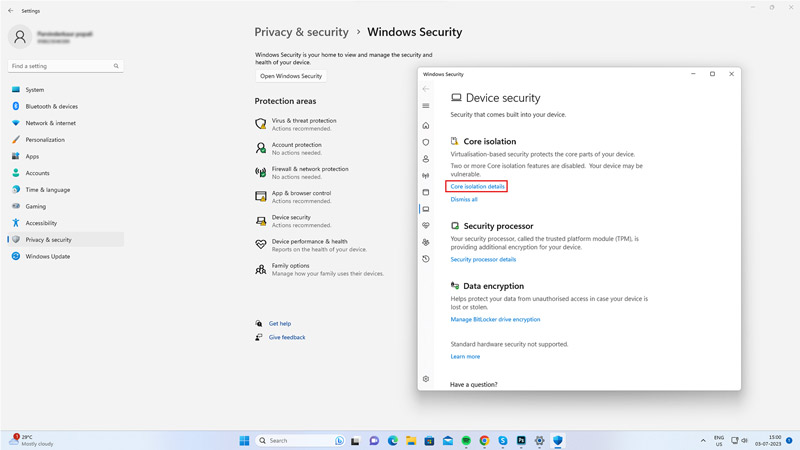The width and height of the screenshot is (800, 450).
Task: Click the taskbar Search box
Action: coord(300,440)
